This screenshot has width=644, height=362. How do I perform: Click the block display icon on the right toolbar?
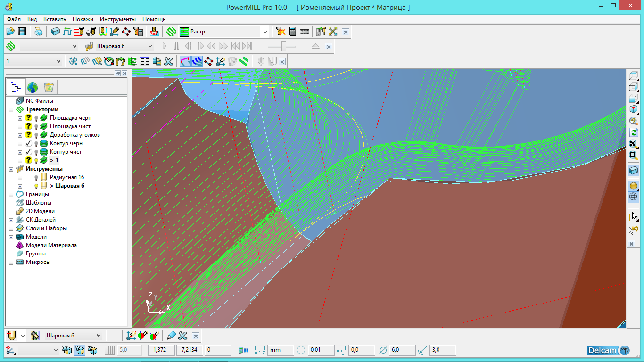[x=634, y=171]
